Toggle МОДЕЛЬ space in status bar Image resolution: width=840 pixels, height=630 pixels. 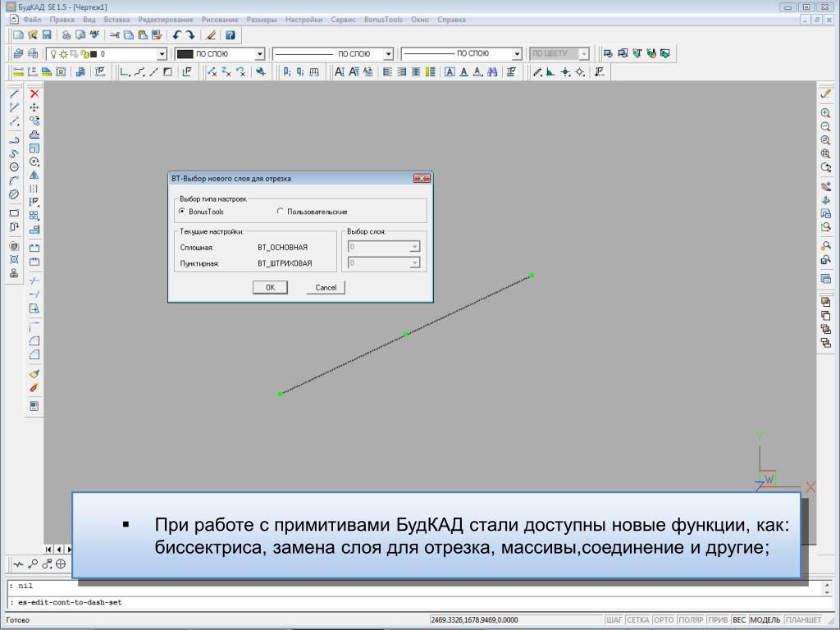(x=765, y=620)
